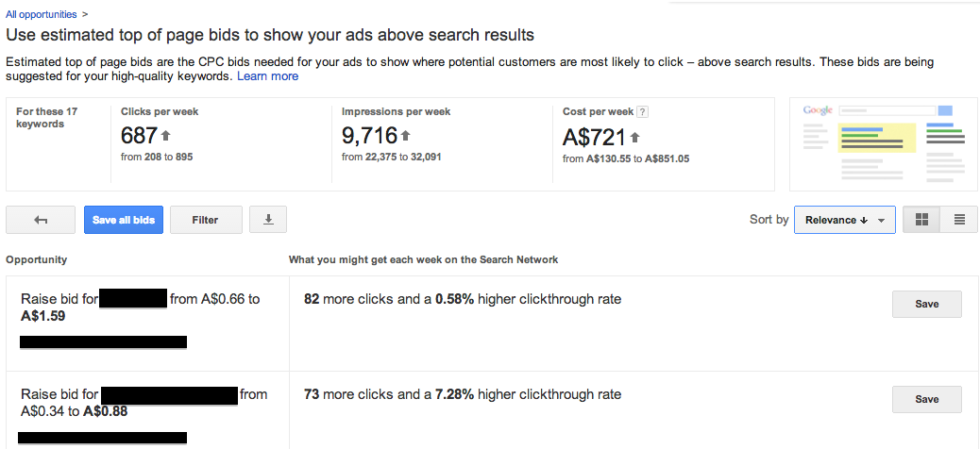Click the Clicks per week up arrow
This screenshot has width=980, height=449.
[165, 136]
